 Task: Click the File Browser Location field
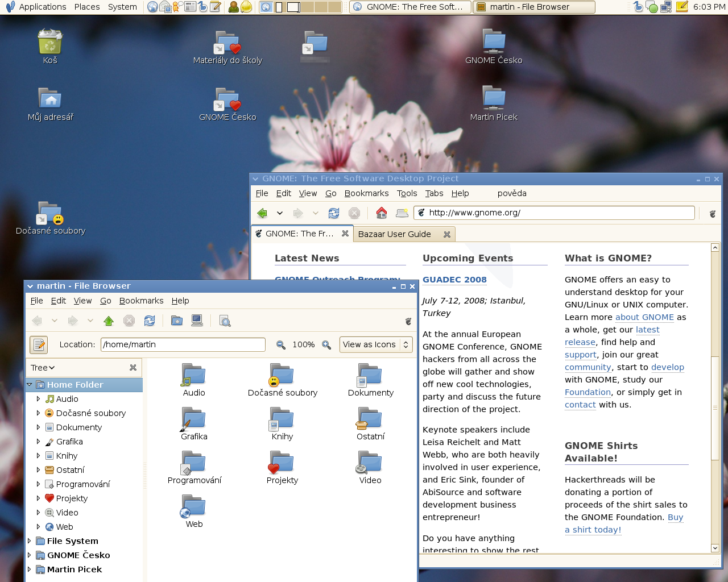[x=183, y=345]
